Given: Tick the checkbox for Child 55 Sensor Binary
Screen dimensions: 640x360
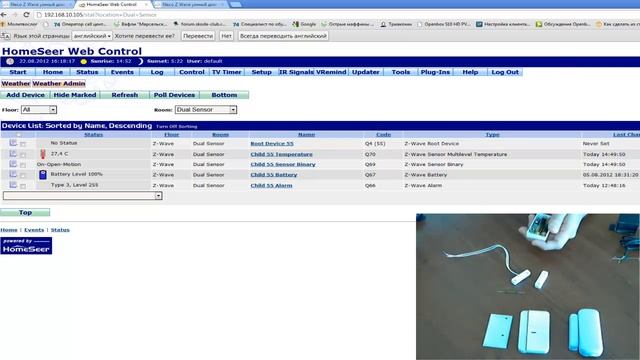Looking at the screenshot, I should pos(23,165).
